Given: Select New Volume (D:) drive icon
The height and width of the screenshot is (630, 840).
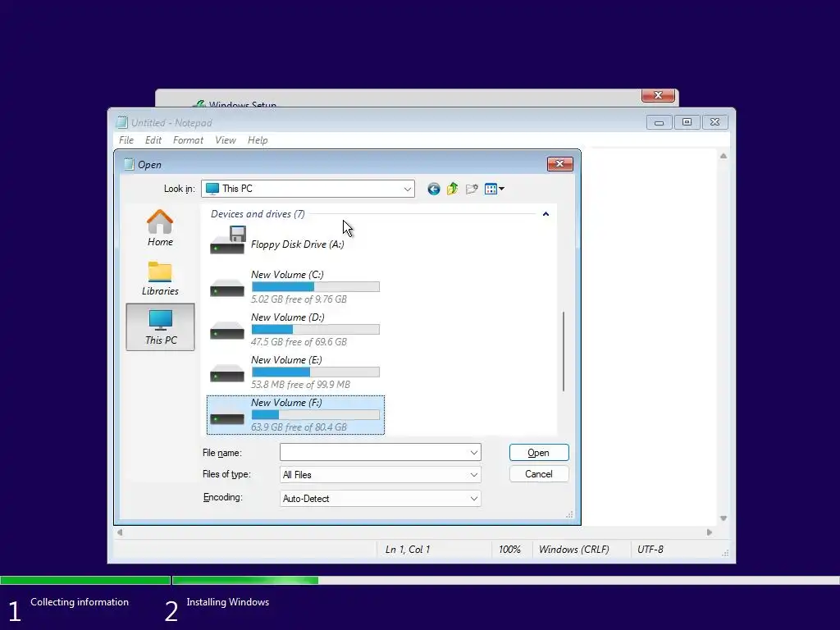Looking at the screenshot, I should [227, 331].
